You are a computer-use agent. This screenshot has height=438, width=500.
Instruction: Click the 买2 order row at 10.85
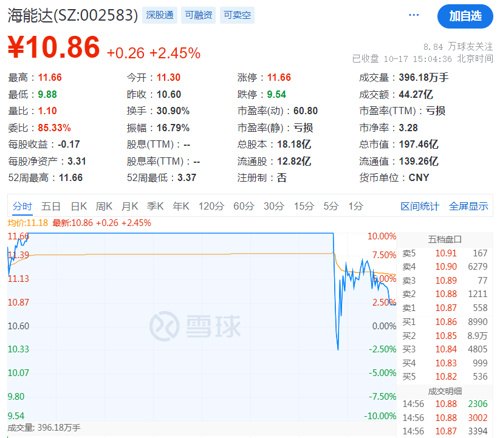[x=445, y=336]
